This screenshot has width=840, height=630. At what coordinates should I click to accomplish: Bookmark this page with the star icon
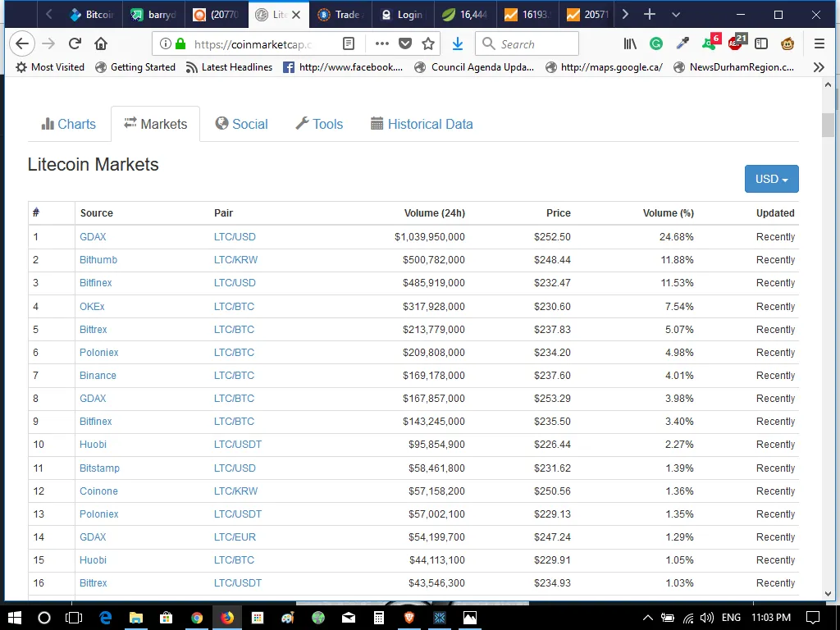click(x=428, y=43)
